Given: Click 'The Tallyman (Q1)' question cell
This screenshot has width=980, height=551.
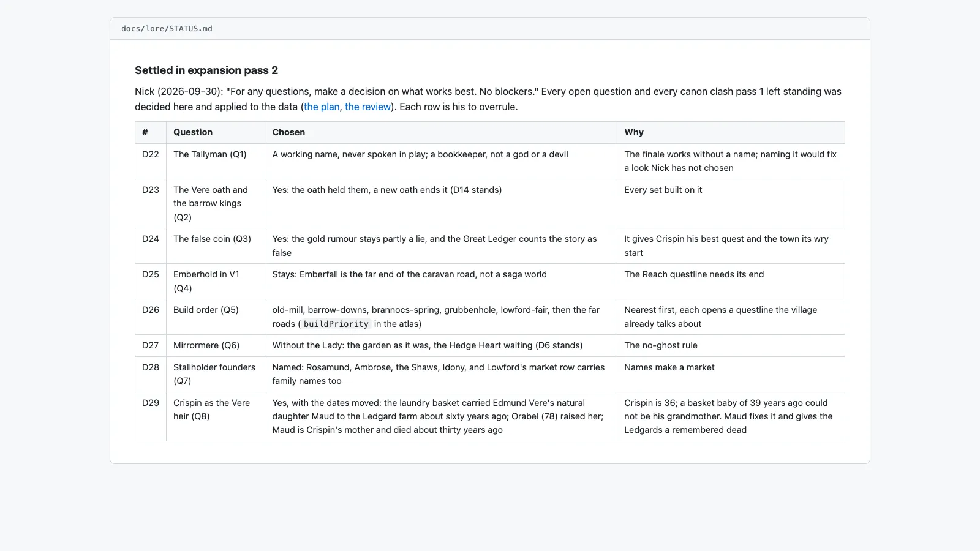Looking at the screenshot, I should (x=216, y=162).
